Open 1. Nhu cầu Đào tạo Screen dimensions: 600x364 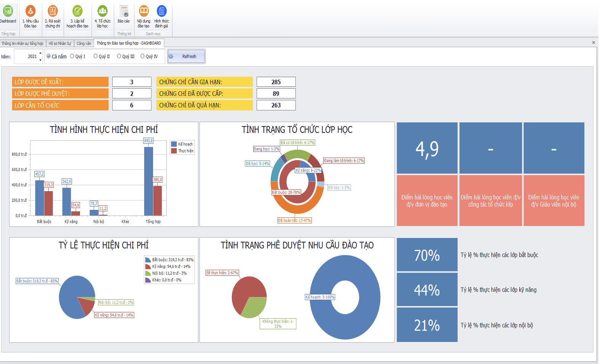[30, 17]
